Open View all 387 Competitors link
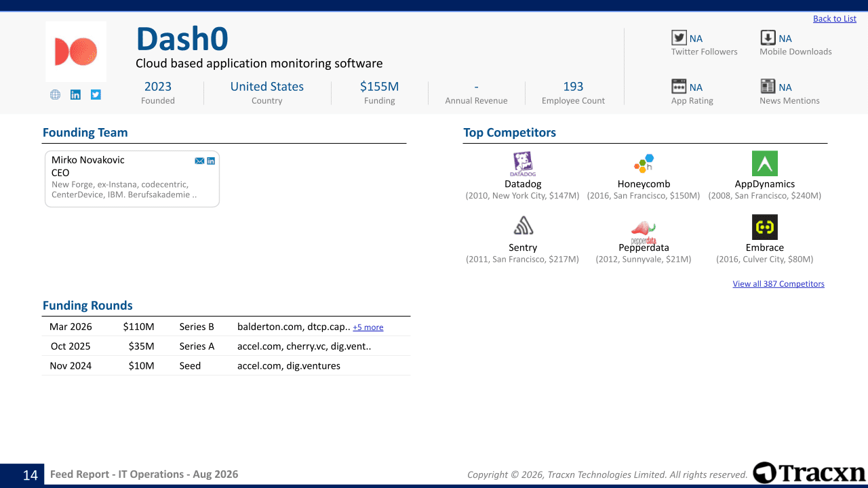Viewport: 868px width, 488px height. 778,284
